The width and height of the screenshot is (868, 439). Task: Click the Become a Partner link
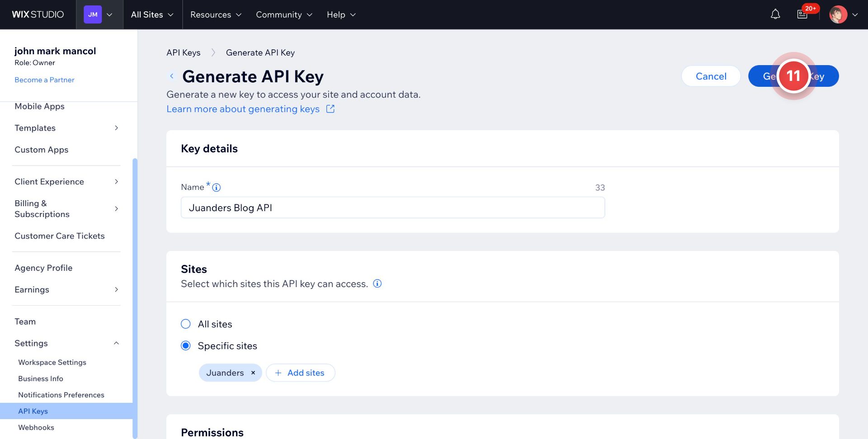tap(44, 80)
